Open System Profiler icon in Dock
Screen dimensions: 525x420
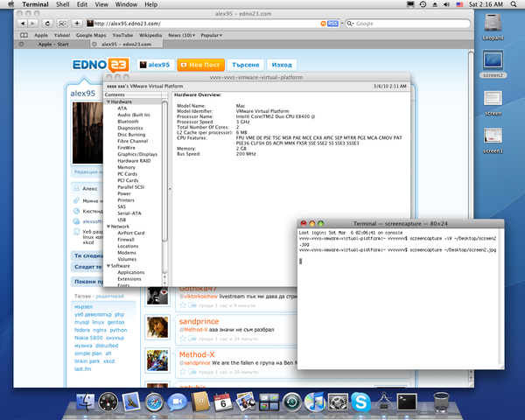tap(384, 402)
